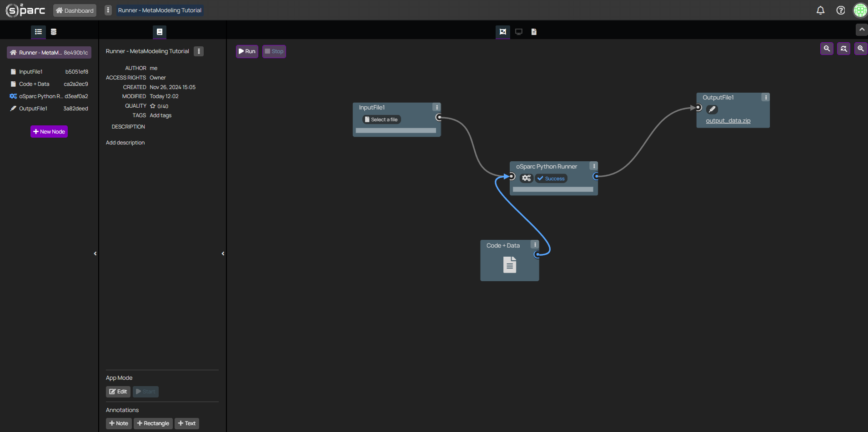This screenshot has height=432, width=868.
Task: Click Python Runner node input port
Action: 512,176
